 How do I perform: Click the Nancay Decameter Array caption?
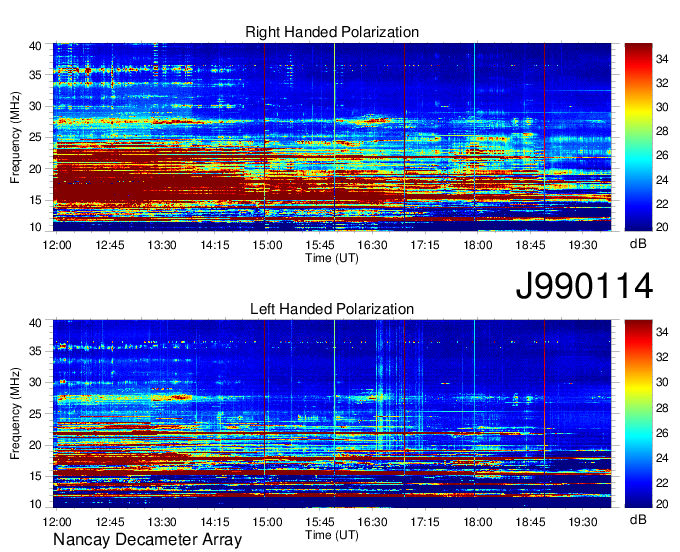(x=147, y=539)
